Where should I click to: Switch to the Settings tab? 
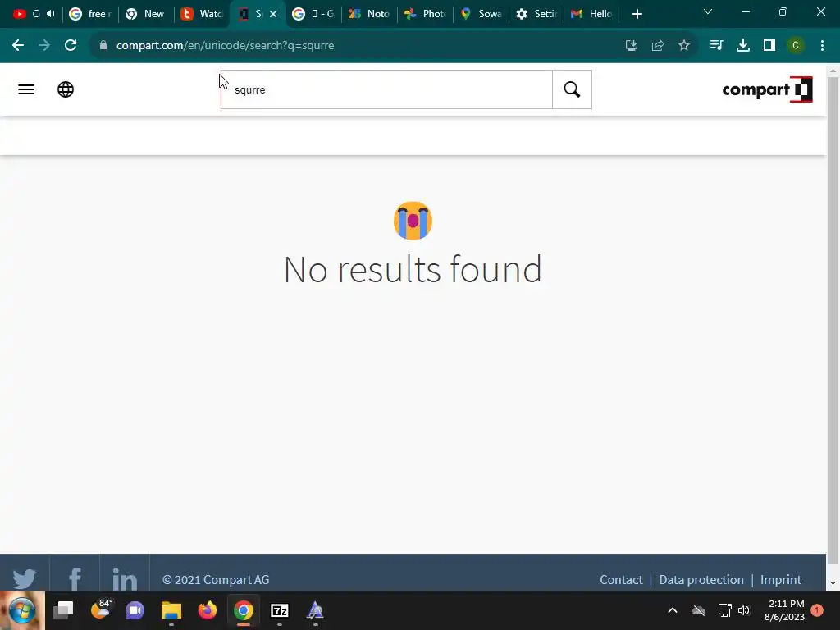click(536, 14)
